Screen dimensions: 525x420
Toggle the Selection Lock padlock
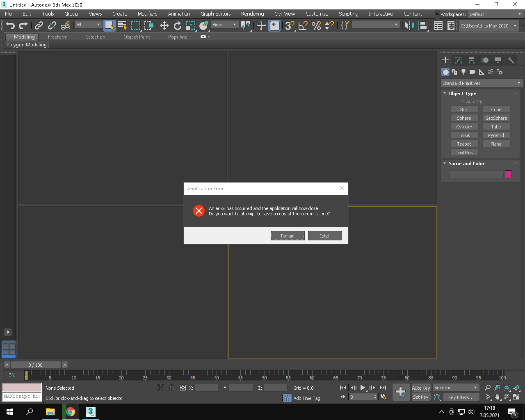[172, 388]
